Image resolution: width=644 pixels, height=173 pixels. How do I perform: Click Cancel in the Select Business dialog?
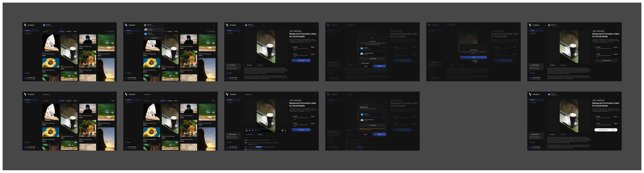tap(365, 134)
